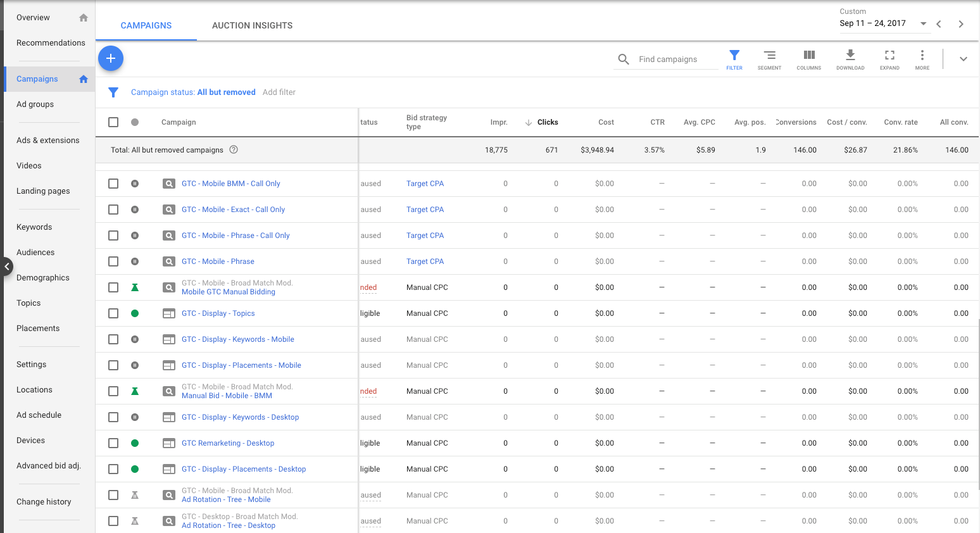The height and width of the screenshot is (533, 980).
Task: Sort by the CTR column header
Action: [657, 122]
